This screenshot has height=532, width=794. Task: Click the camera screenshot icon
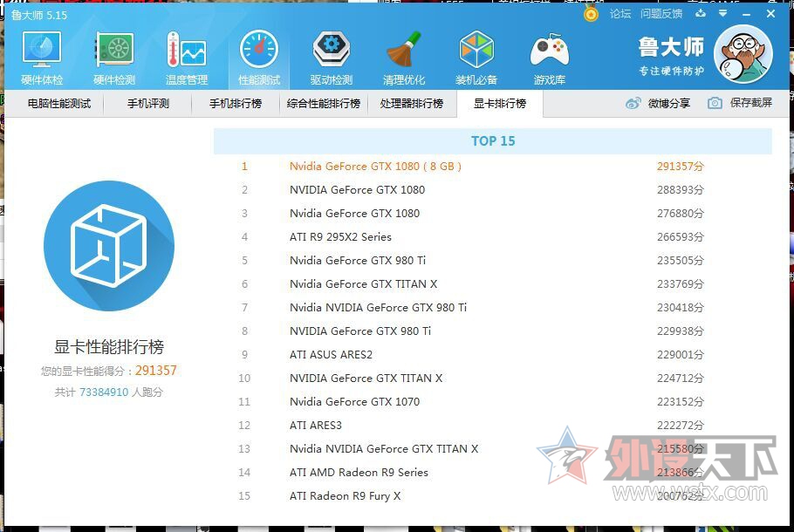click(x=715, y=103)
